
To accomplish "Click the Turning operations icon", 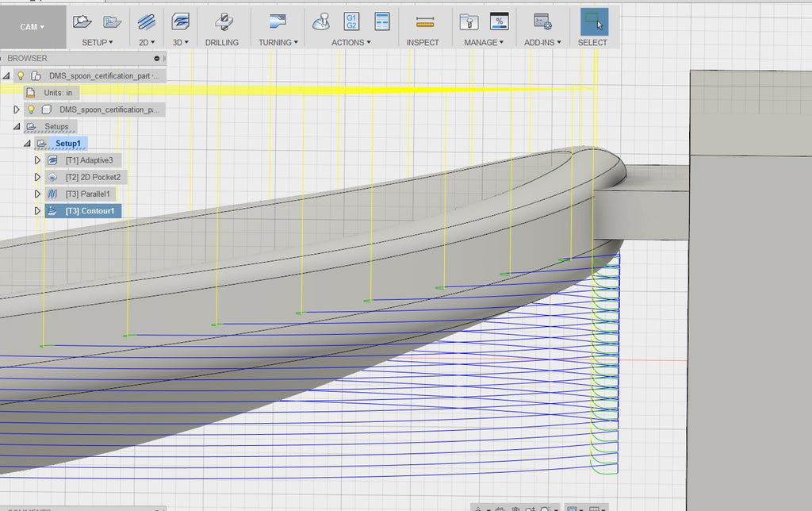I will (x=277, y=21).
